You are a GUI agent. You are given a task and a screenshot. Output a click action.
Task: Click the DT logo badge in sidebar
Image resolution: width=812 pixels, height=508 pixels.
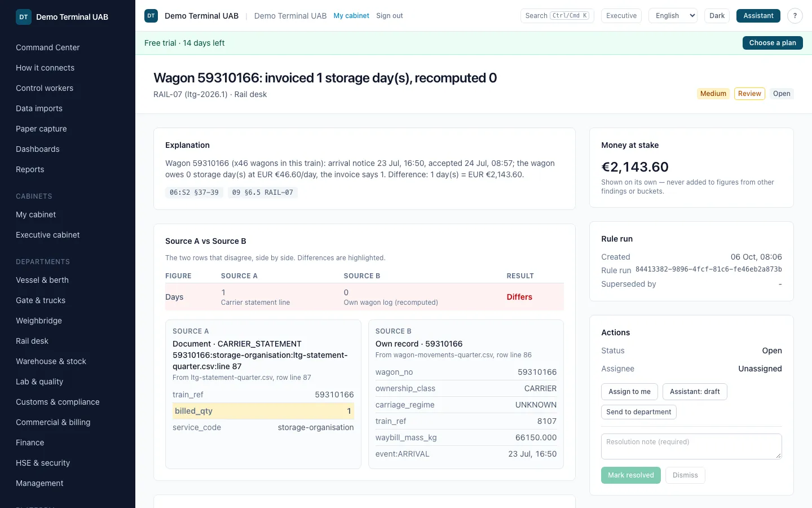click(x=24, y=17)
